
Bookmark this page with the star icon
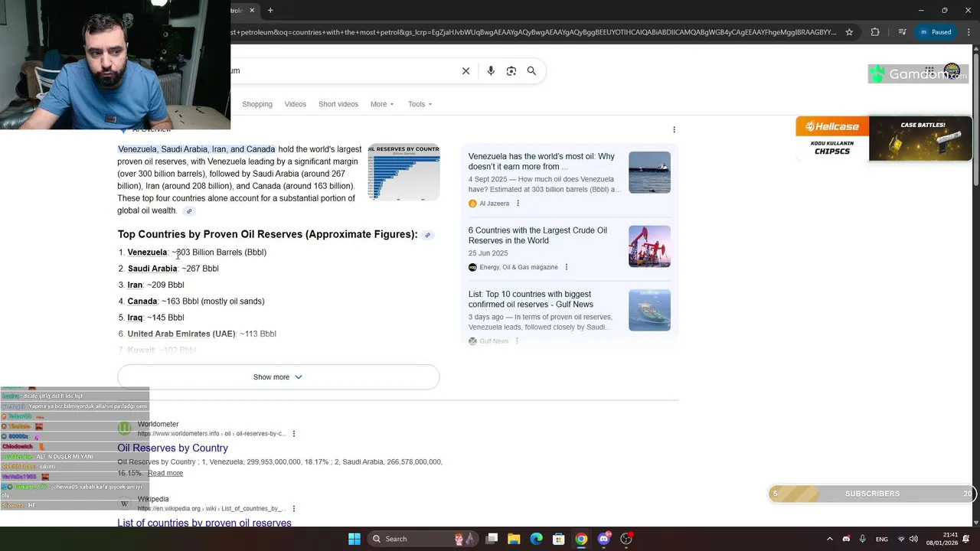(849, 32)
